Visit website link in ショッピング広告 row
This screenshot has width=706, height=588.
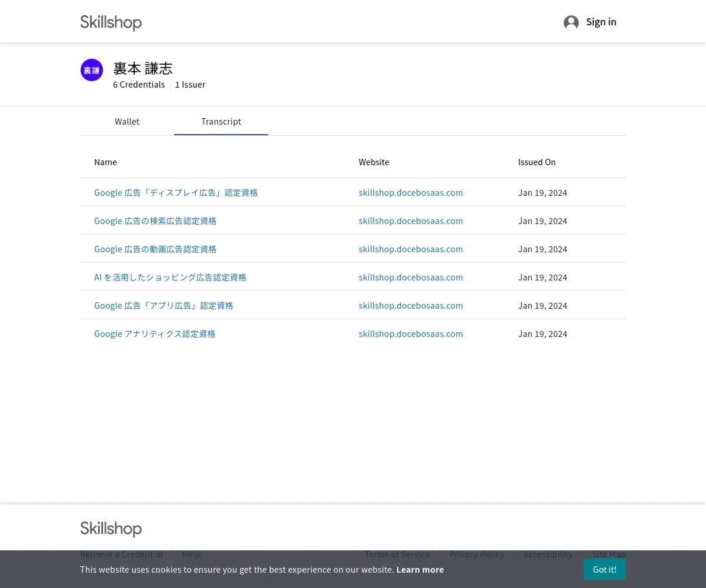(x=411, y=278)
